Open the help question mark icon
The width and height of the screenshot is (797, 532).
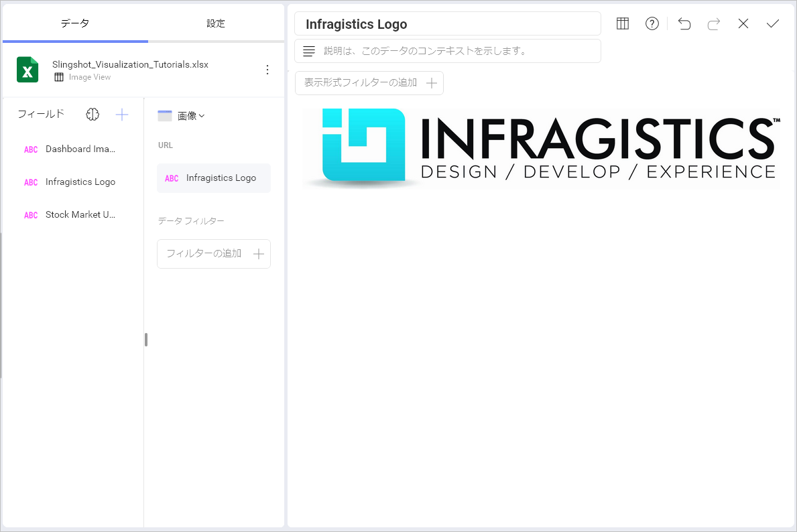[x=652, y=23]
